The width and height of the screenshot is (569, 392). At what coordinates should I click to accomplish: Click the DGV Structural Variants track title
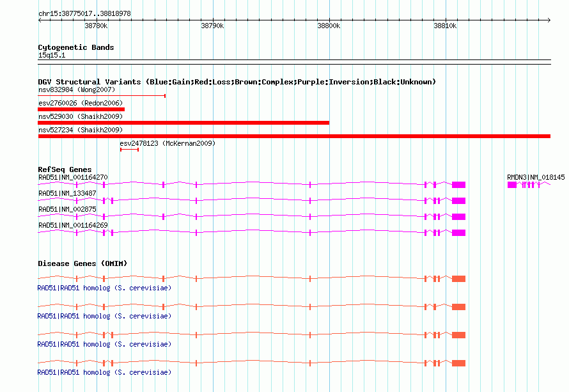click(237, 82)
